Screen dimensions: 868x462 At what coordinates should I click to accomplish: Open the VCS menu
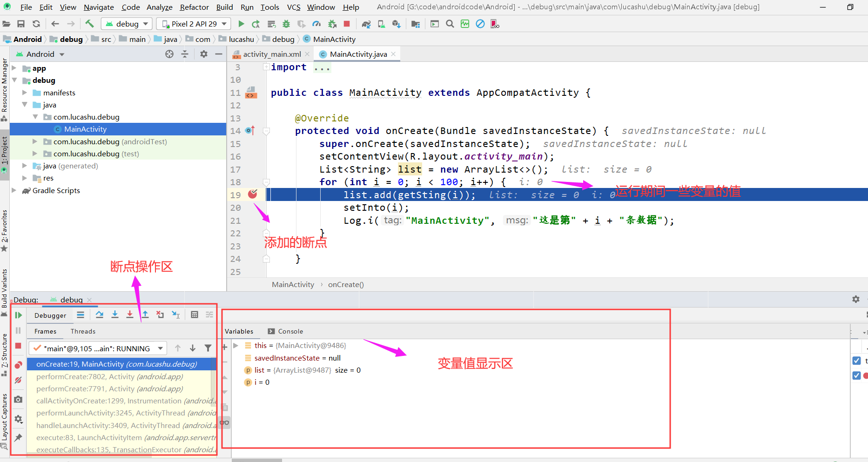tap(294, 7)
